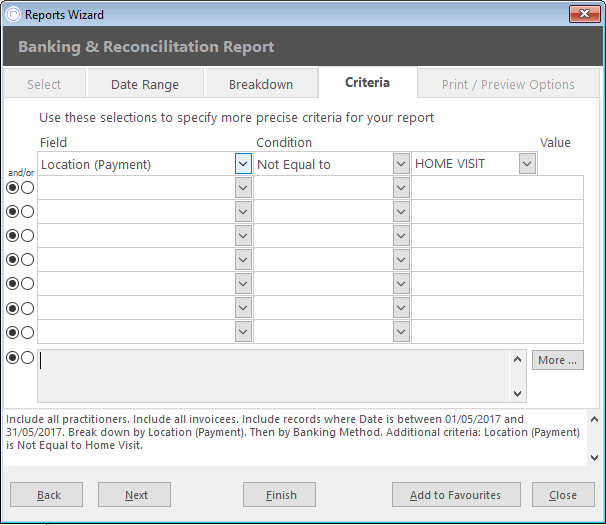
Task: Open the second row Condition dropdown arrow
Action: coord(401,188)
